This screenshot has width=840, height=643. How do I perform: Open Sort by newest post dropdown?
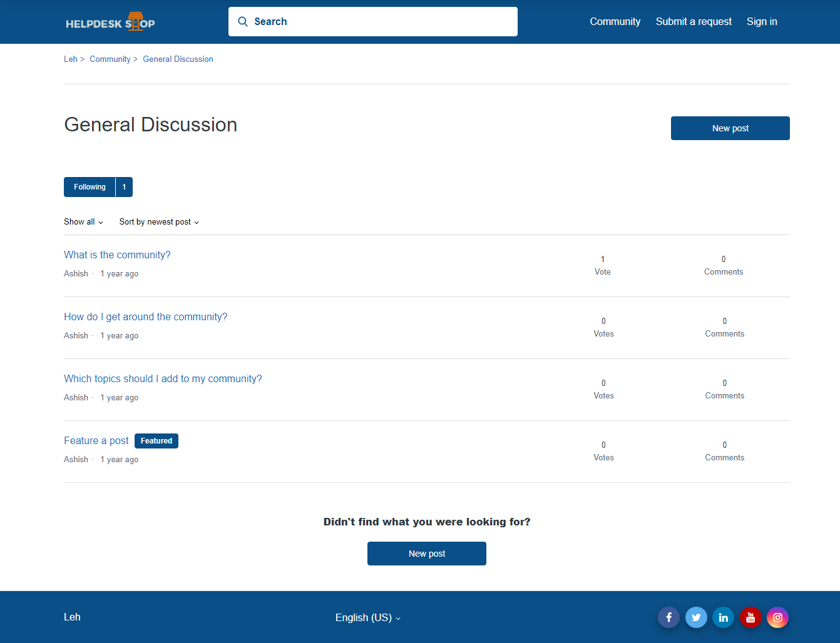click(x=159, y=222)
